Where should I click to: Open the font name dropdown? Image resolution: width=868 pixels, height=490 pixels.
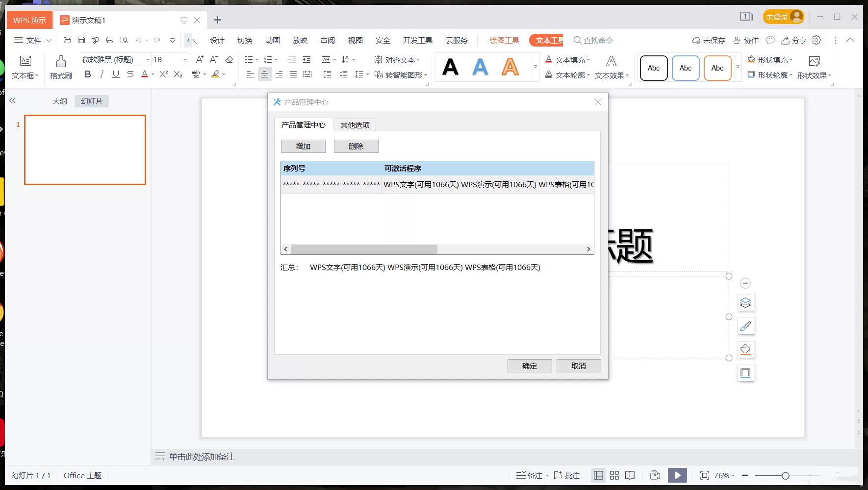point(148,60)
